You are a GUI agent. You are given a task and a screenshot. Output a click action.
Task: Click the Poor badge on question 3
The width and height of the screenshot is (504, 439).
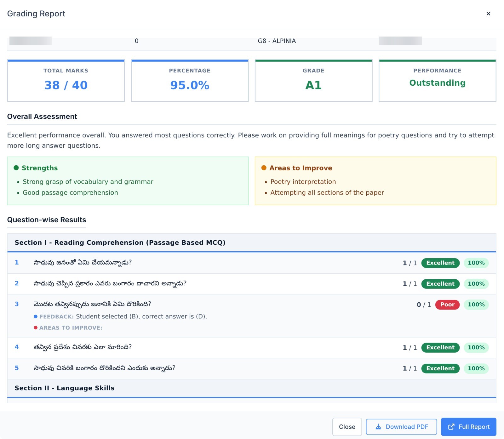pos(447,305)
